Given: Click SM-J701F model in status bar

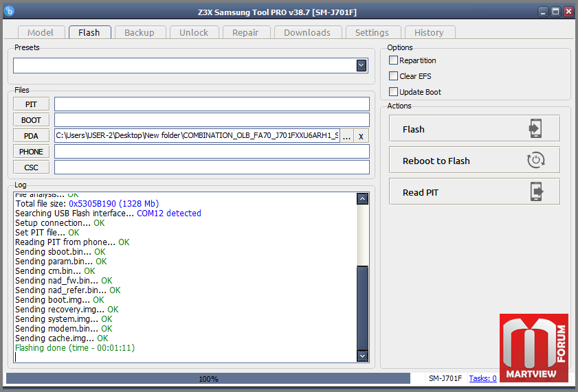Looking at the screenshot, I should point(445,378).
